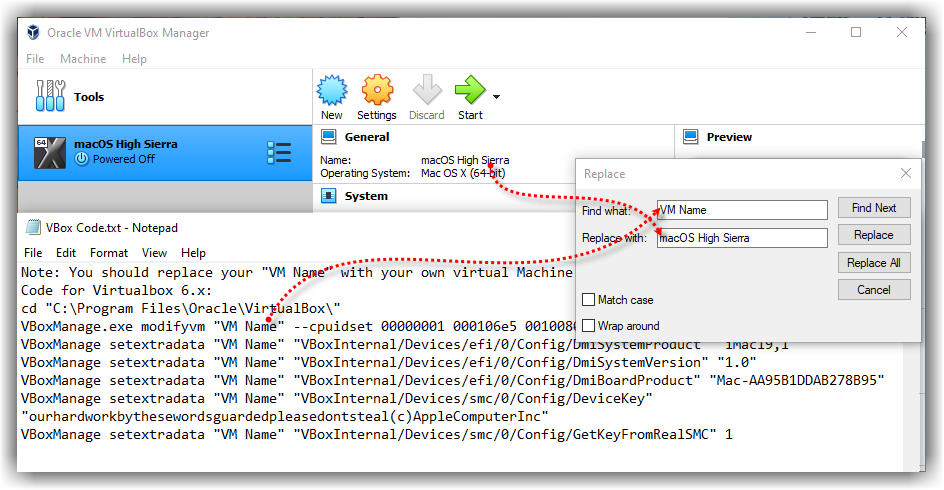Click the Replace with input field
Viewport: 944px width, 490px height.
coord(742,238)
